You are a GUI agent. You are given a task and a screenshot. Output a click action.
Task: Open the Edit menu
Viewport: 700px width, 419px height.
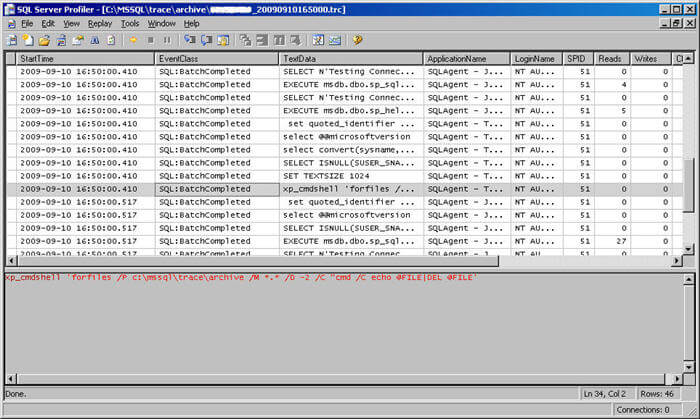48,24
